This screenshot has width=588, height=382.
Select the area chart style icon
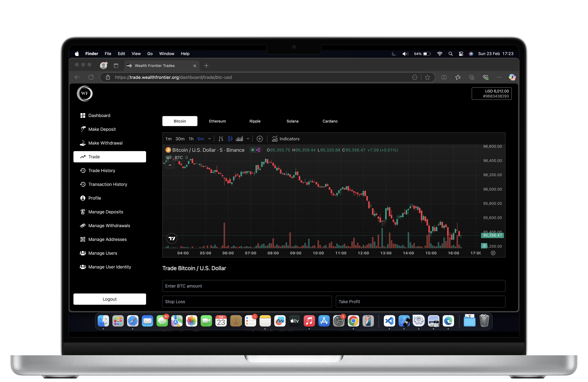point(239,139)
